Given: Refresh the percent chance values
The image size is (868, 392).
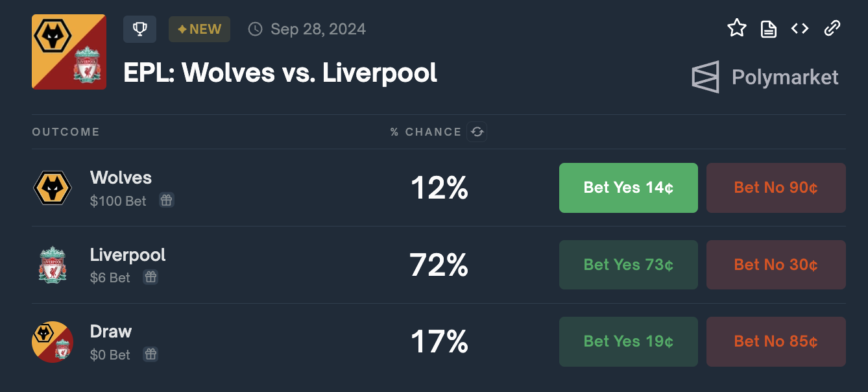Looking at the screenshot, I should coord(477,132).
